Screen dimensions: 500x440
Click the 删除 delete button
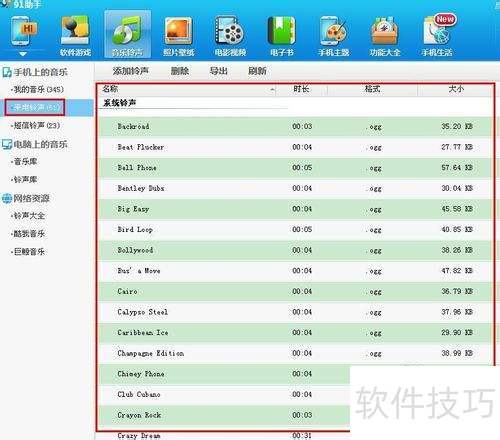(180, 71)
